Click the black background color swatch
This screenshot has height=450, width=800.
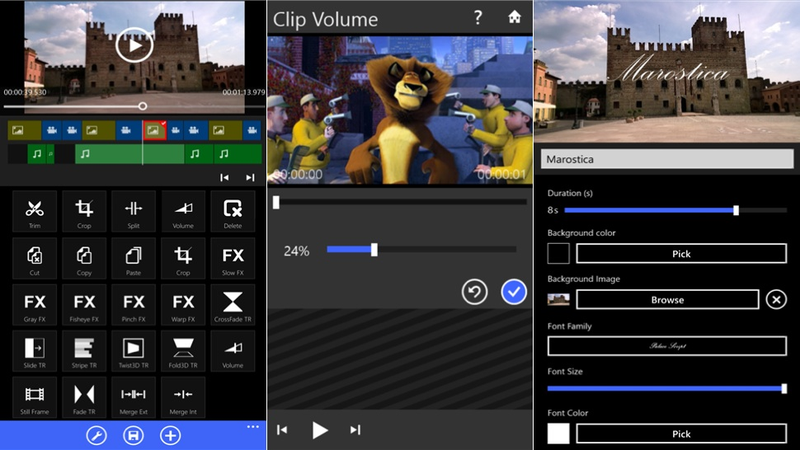click(x=558, y=254)
